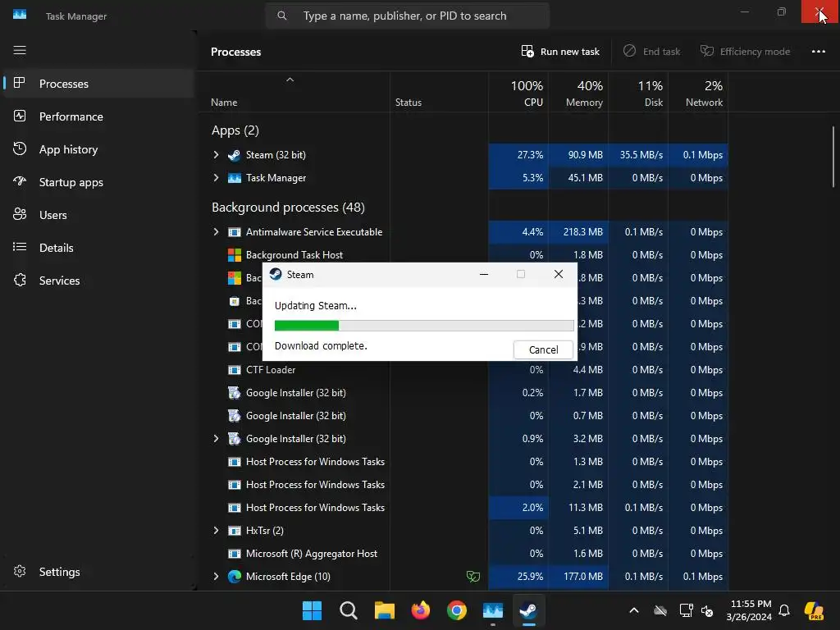
Task: Click the Steam logo in the dialog title
Action: click(x=276, y=274)
